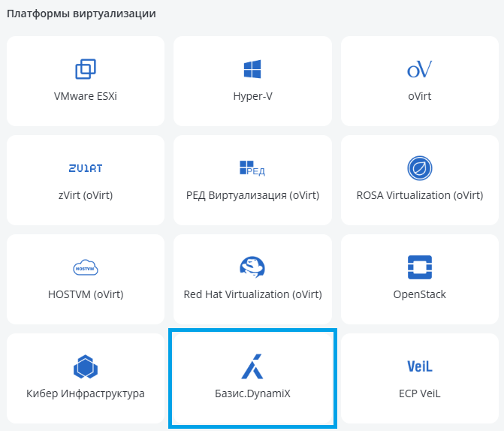Screen dimensions: 504x431
Task: Click the HOSTVM cloud icon
Action: click(x=86, y=267)
